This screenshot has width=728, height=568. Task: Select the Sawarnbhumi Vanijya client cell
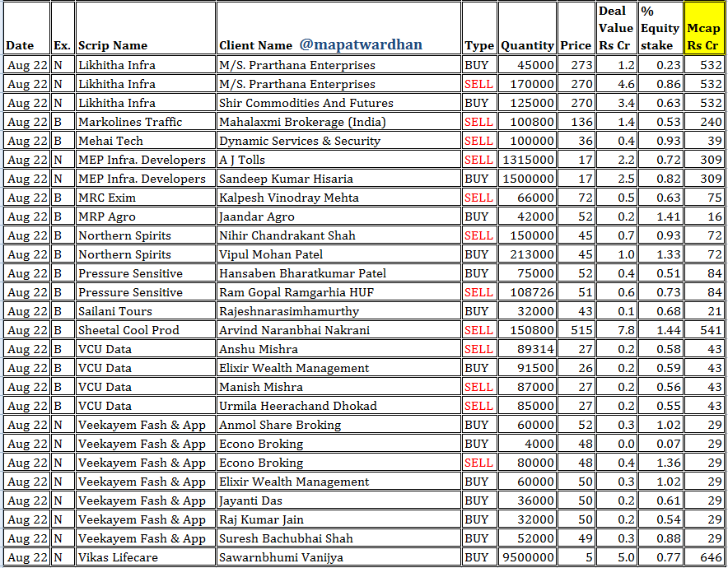(x=338, y=557)
